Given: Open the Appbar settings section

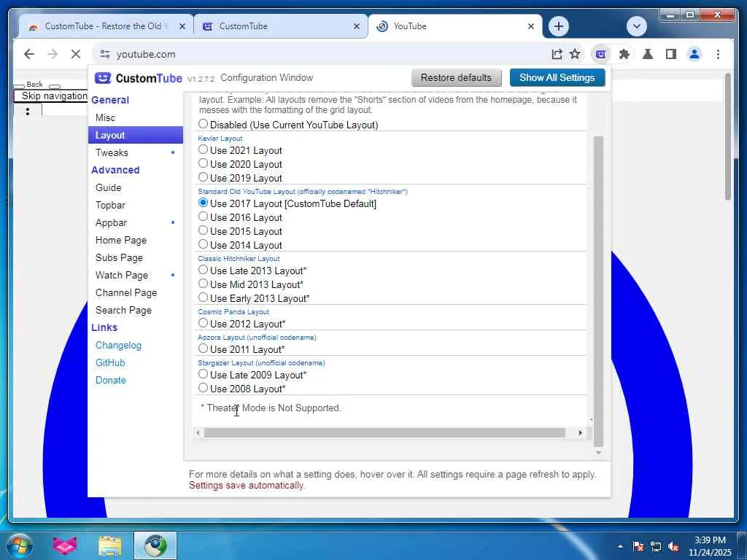Looking at the screenshot, I should click(x=135, y=223).
